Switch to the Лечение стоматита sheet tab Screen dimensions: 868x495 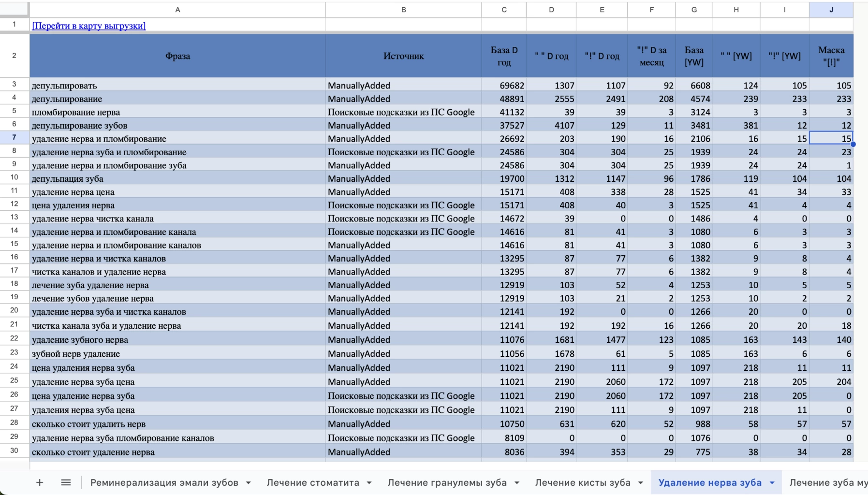pyautogui.click(x=312, y=482)
